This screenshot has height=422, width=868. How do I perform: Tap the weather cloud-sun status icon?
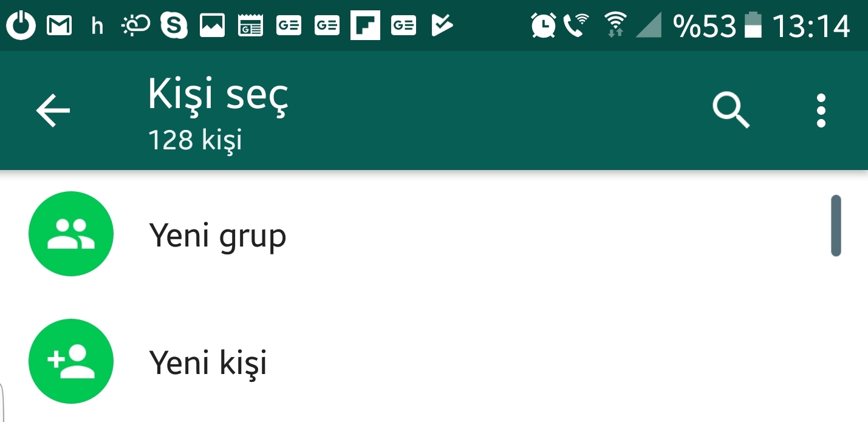[x=135, y=26]
